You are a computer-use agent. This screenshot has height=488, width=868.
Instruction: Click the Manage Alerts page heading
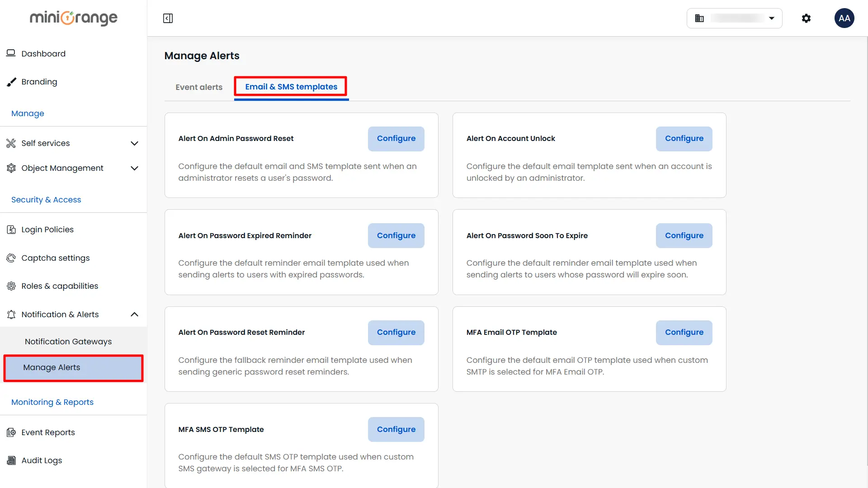202,56
